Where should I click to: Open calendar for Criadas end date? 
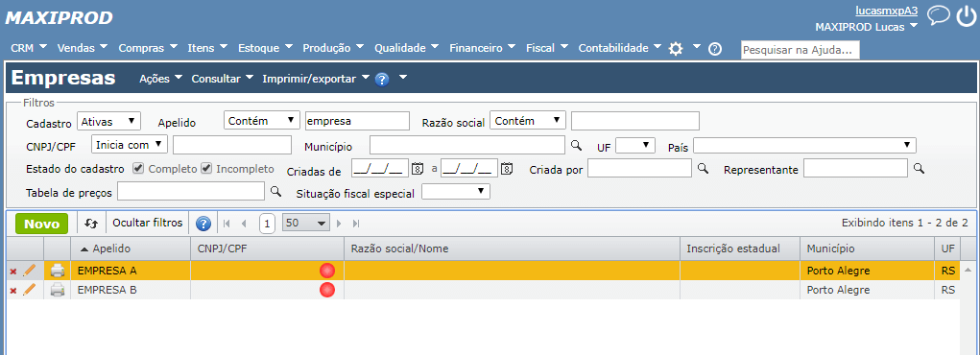(x=508, y=168)
